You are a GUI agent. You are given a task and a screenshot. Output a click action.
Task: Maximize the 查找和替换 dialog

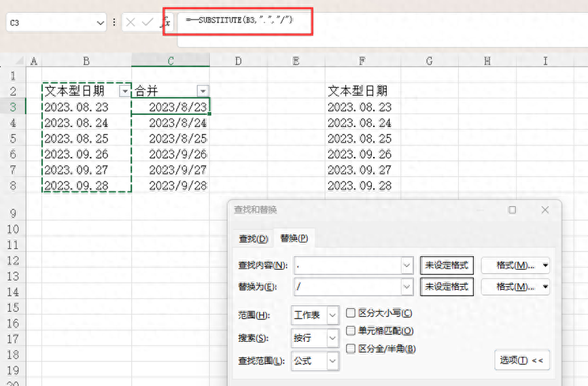click(x=513, y=210)
